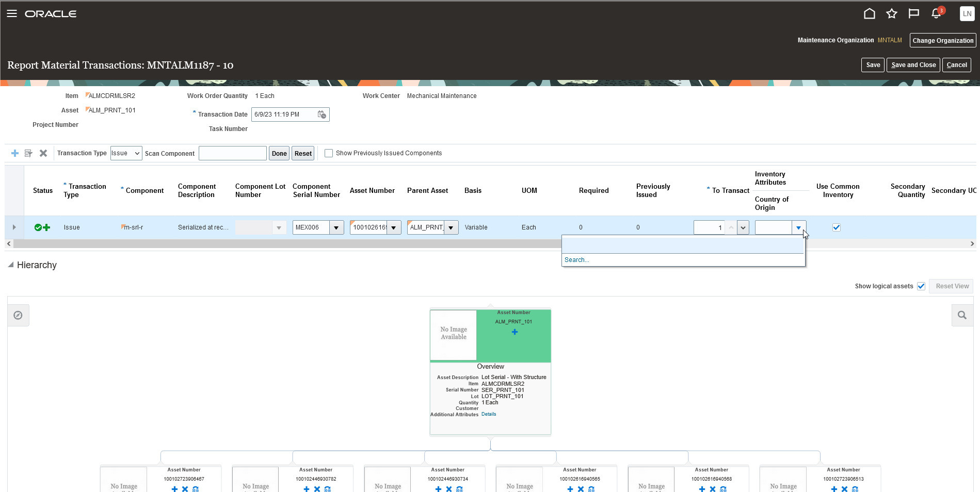Click the hierarchy compass control icon
The height and width of the screenshot is (492, 980).
pyautogui.click(x=18, y=315)
